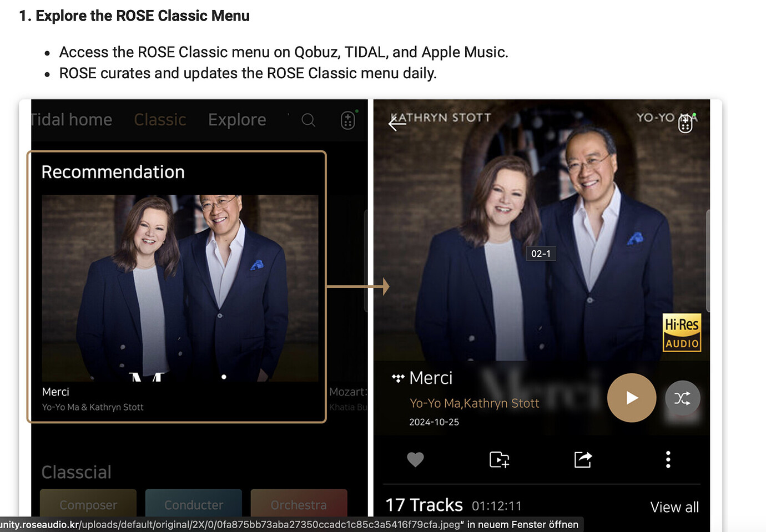Share the Merci album

[x=583, y=459]
